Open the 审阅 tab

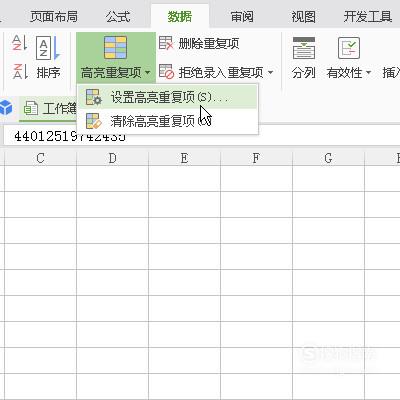point(242,16)
